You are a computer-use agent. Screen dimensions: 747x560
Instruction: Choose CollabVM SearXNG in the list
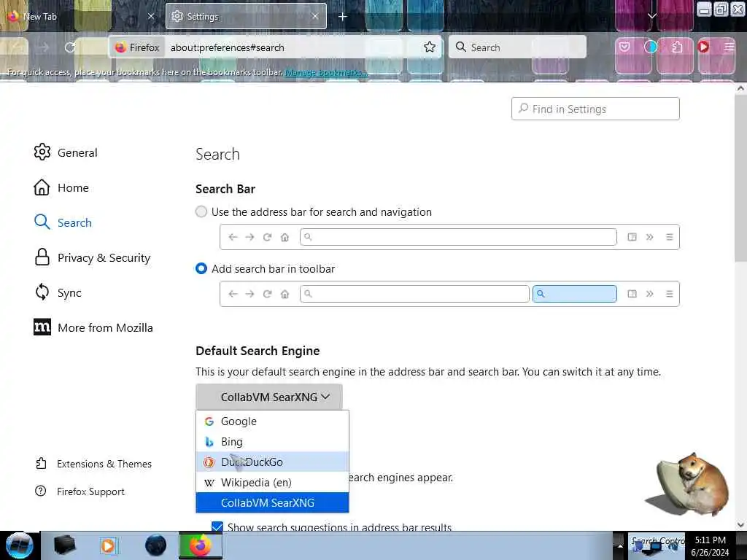272,503
